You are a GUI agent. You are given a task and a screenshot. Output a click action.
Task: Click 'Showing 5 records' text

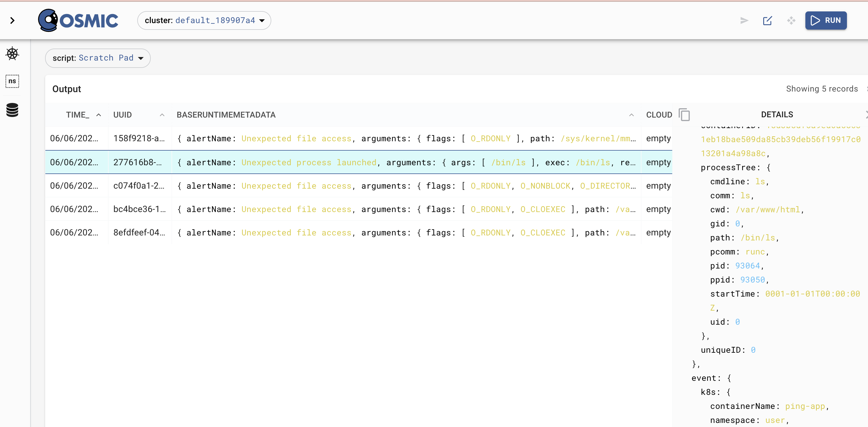click(822, 89)
